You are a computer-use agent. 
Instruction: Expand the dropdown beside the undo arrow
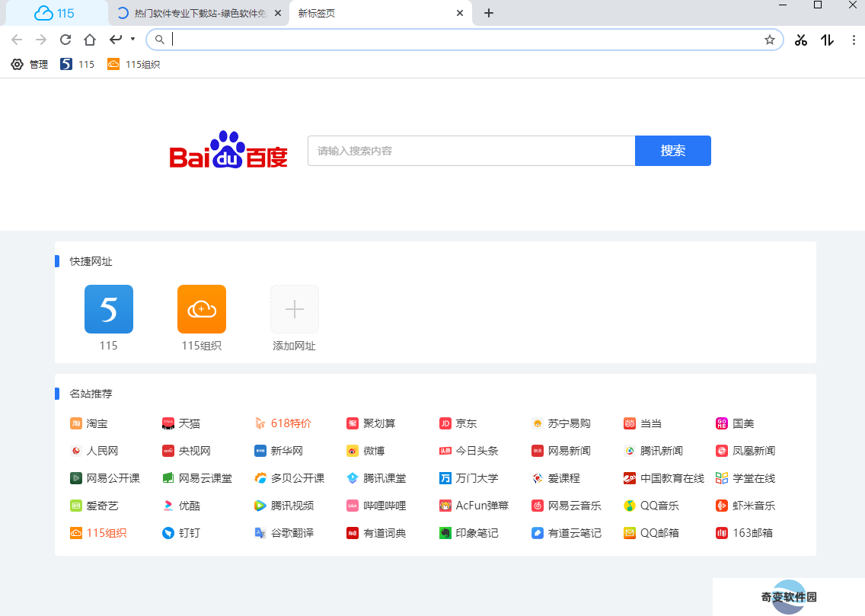click(x=132, y=39)
